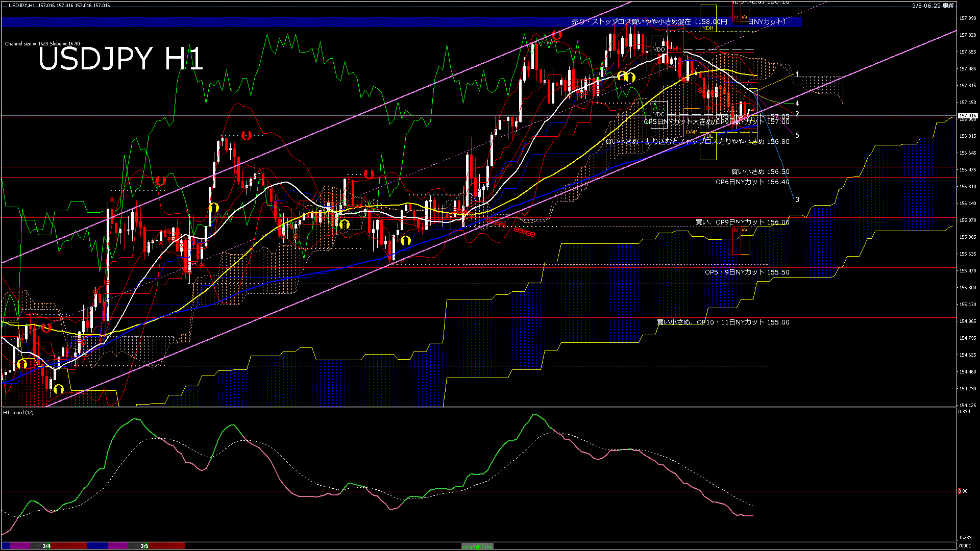Click the current price tag 157.016
The width and height of the screenshot is (980, 551).
coord(967,116)
